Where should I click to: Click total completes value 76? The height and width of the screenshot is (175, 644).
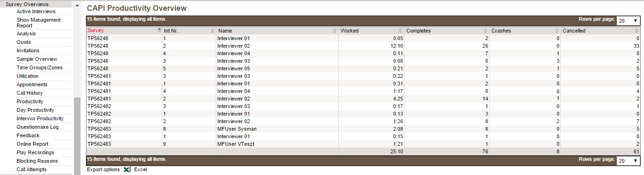tap(485, 151)
